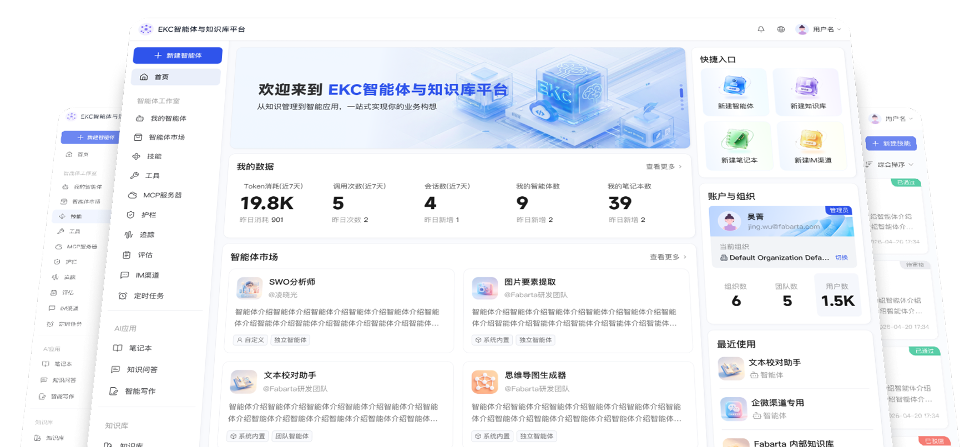Click the 我的笔记本数 39 value
This screenshot has width=980, height=447.
(620, 203)
